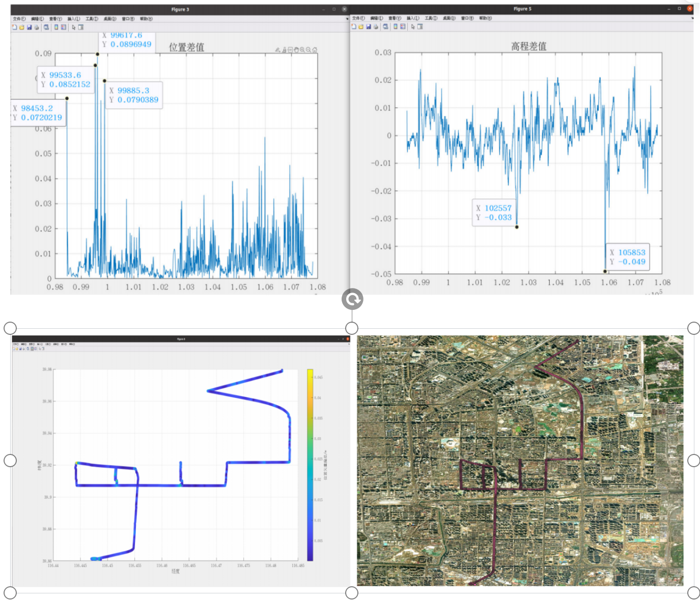700x600 pixels.
Task: Click zoom in icon above position difference plot
Action: 302,50
